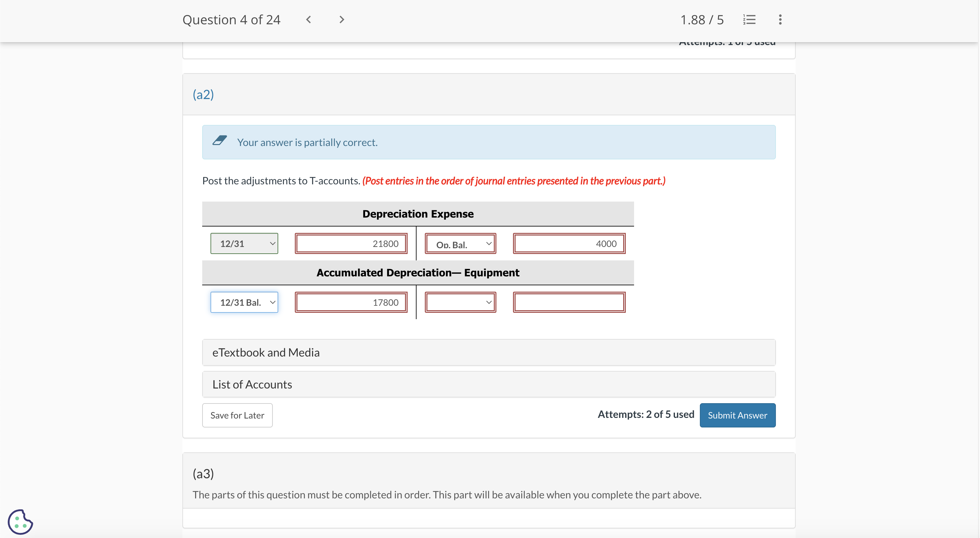Click the eraser icon in feedback banner
This screenshot has width=980, height=538.
[219, 141]
